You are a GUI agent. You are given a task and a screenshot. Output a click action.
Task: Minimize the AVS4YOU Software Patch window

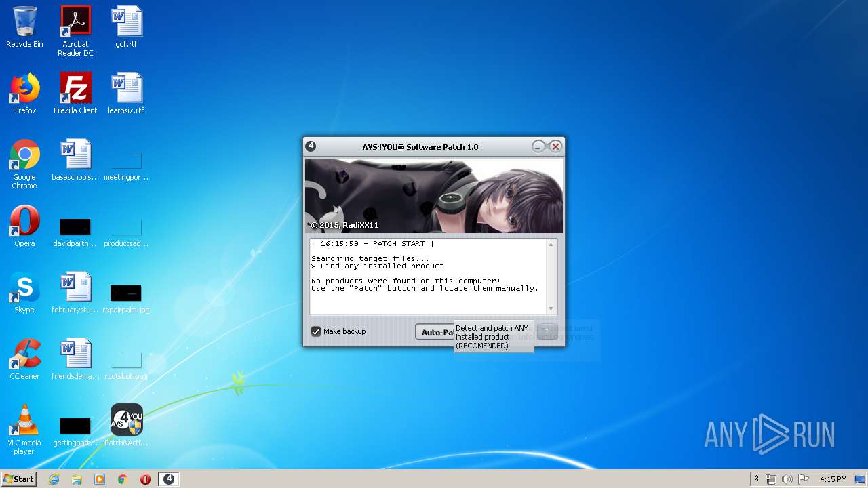[538, 146]
